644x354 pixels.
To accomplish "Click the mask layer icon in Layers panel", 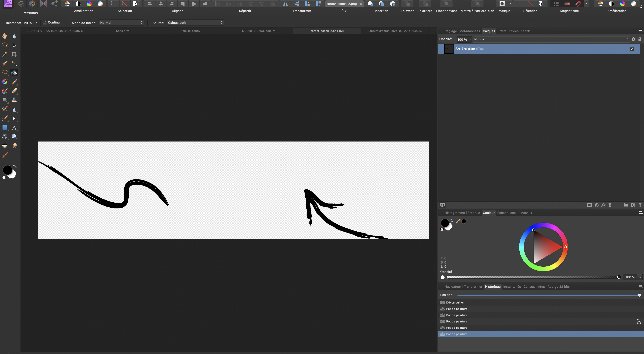I will coord(589,205).
